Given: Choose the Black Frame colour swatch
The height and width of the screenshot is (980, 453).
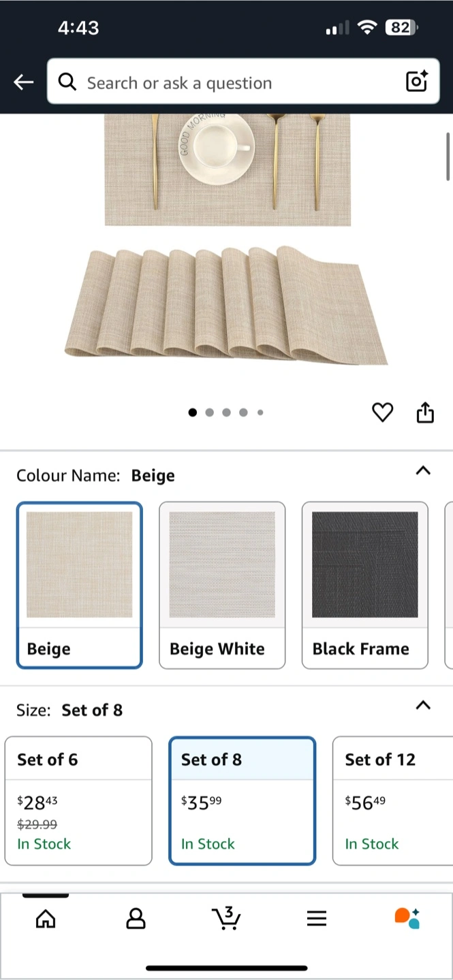Looking at the screenshot, I should [x=365, y=585].
